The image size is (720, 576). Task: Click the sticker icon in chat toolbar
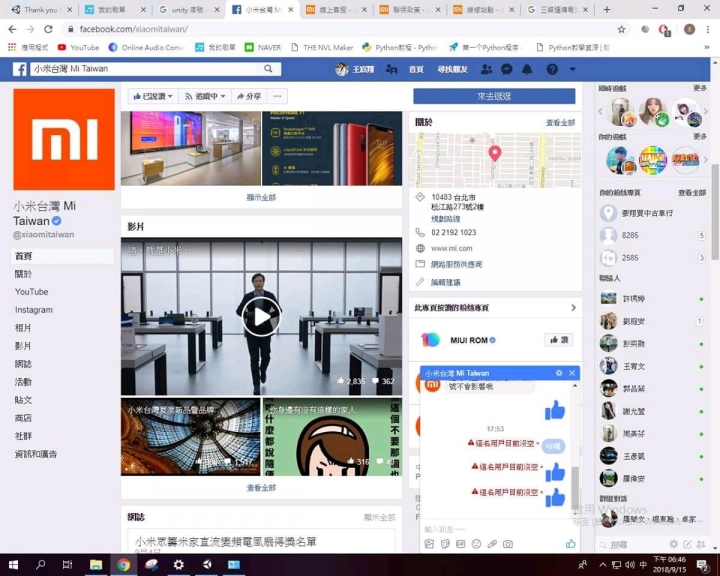click(445, 544)
